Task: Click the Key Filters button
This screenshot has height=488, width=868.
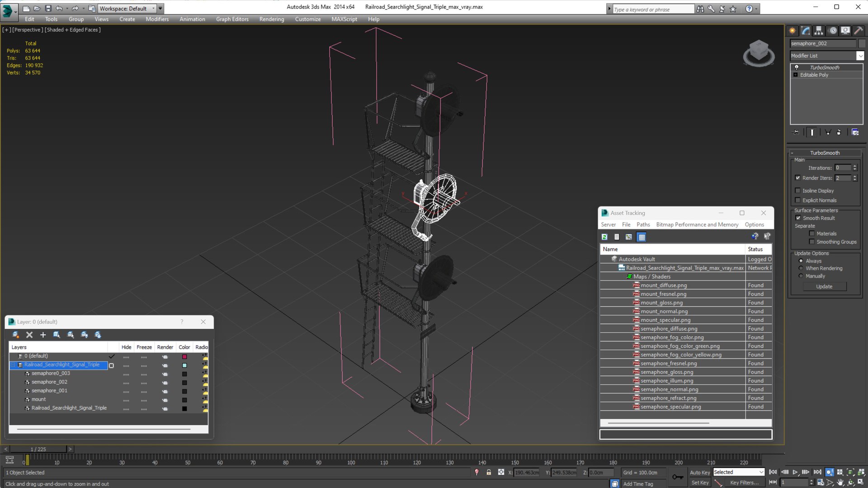Action: pos(744,483)
